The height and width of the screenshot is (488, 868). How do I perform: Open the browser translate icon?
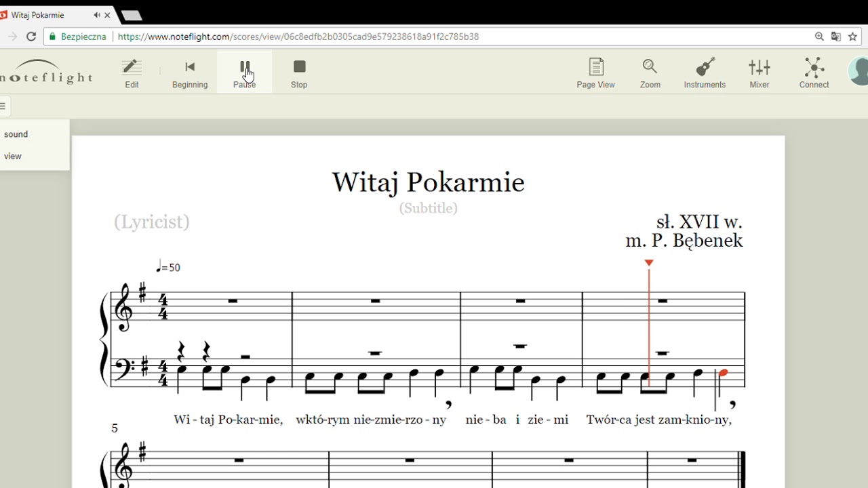(x=836, y=37)
